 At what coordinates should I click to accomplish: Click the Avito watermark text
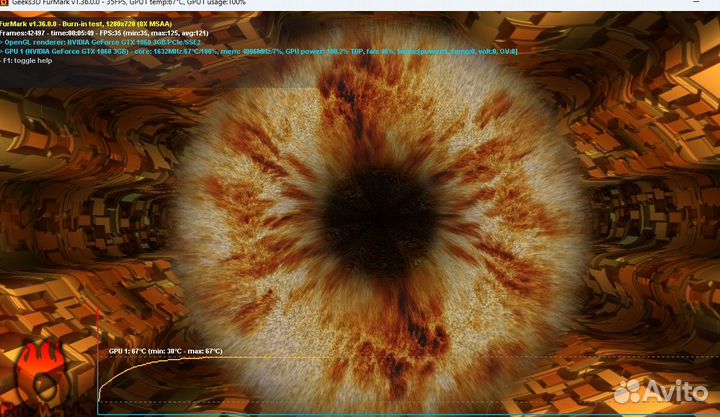(x=680, y=391)
